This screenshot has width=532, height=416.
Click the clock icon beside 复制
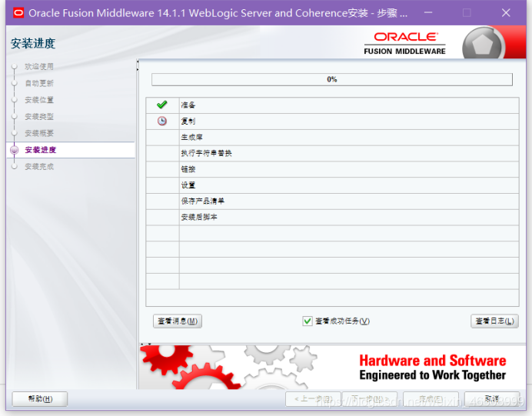(162, 121)
